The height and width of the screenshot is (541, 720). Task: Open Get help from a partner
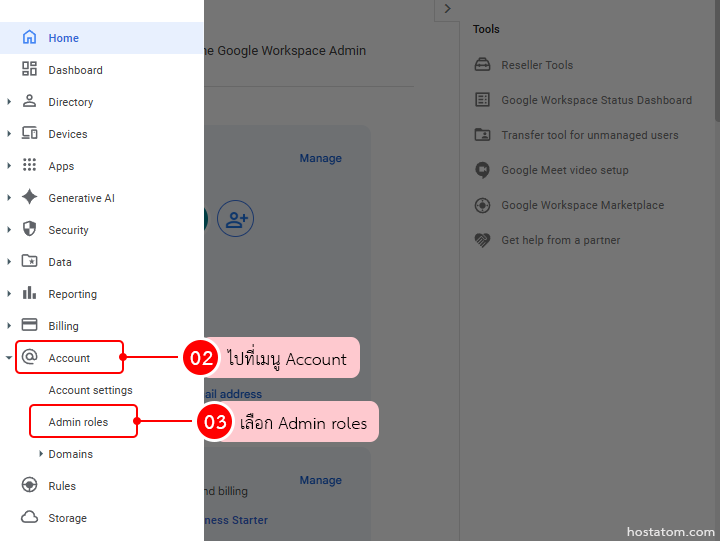(561, 240)
